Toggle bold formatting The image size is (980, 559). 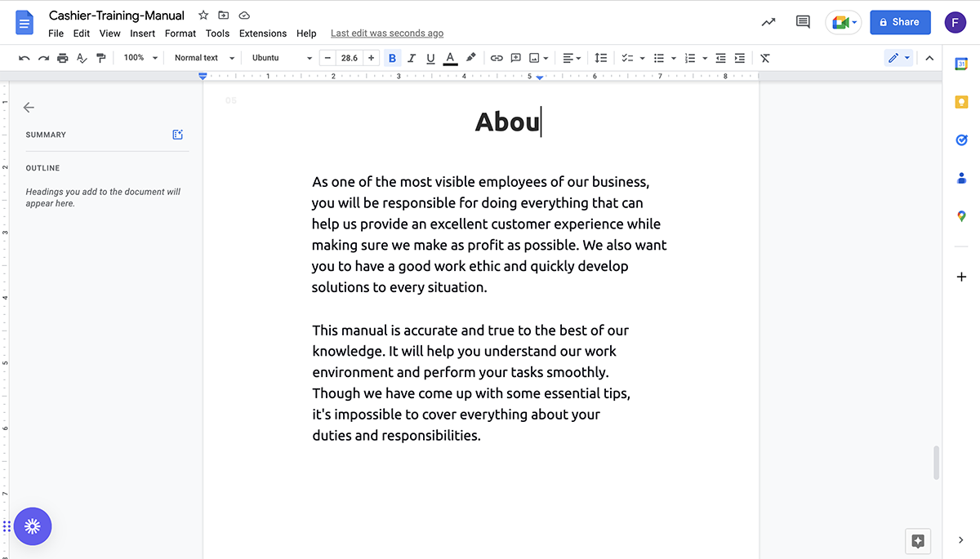point(391,58)
